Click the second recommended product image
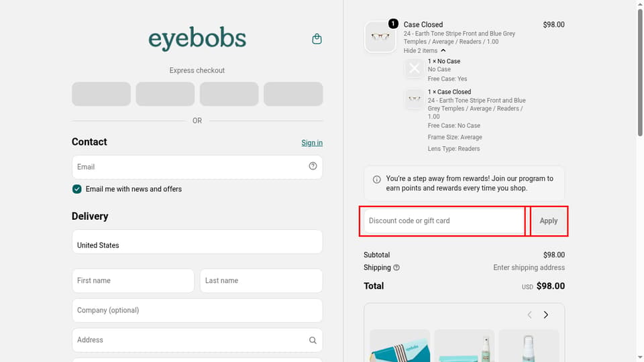Viewport: 644px width, 362px height. pyautogui.click(x=464, y=346)
